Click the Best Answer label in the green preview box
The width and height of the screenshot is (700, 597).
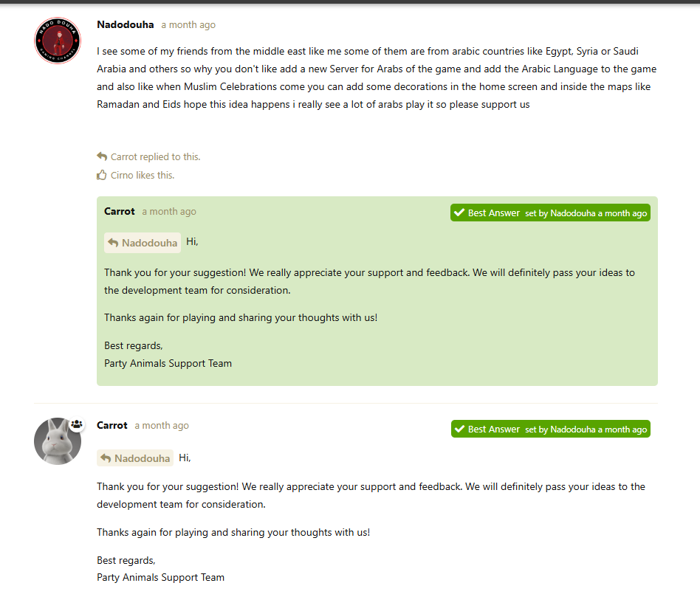[x=493, y=213]
